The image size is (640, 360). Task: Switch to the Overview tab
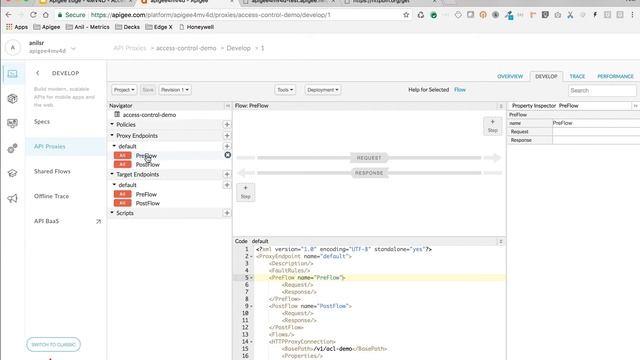pos(510,76)
